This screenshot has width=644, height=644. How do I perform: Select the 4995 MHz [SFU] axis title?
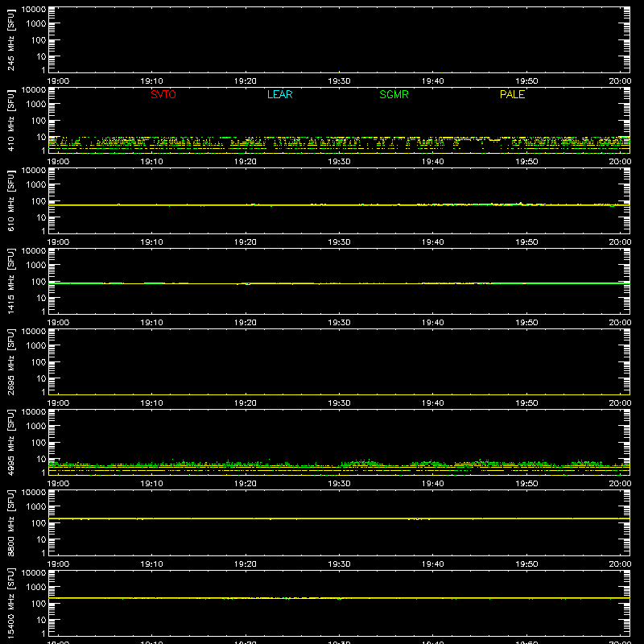click(x=11, y=442)
